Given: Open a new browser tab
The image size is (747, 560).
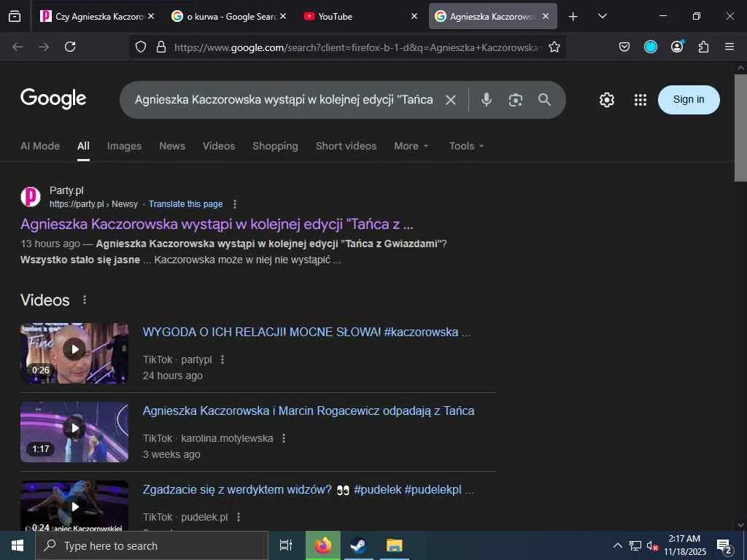Looking at the screenshot, I should point(573,17).
